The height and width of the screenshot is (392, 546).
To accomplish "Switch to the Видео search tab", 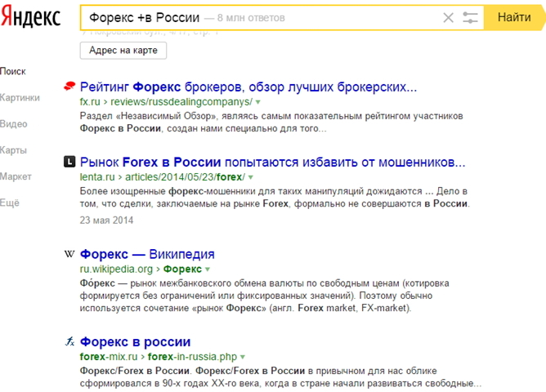I will click(14, 124).
